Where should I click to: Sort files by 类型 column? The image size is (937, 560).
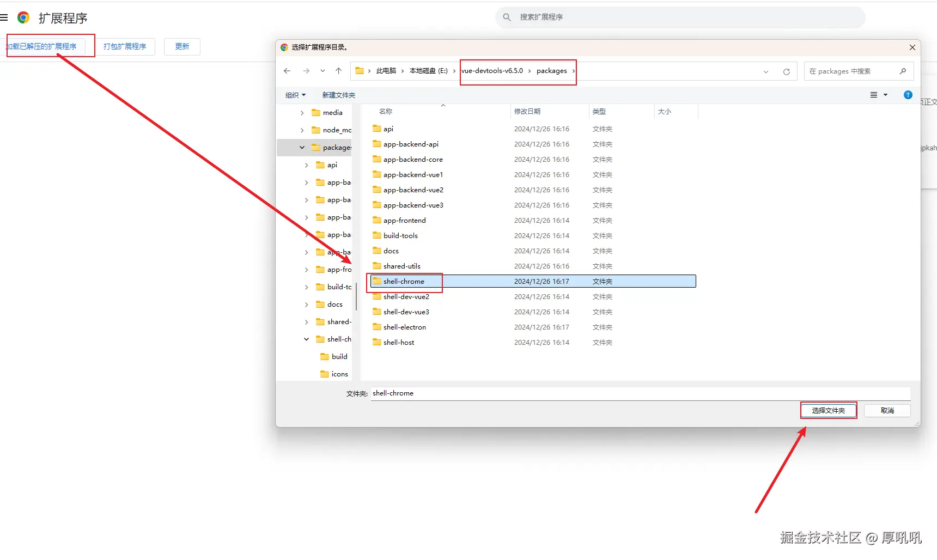599,111
